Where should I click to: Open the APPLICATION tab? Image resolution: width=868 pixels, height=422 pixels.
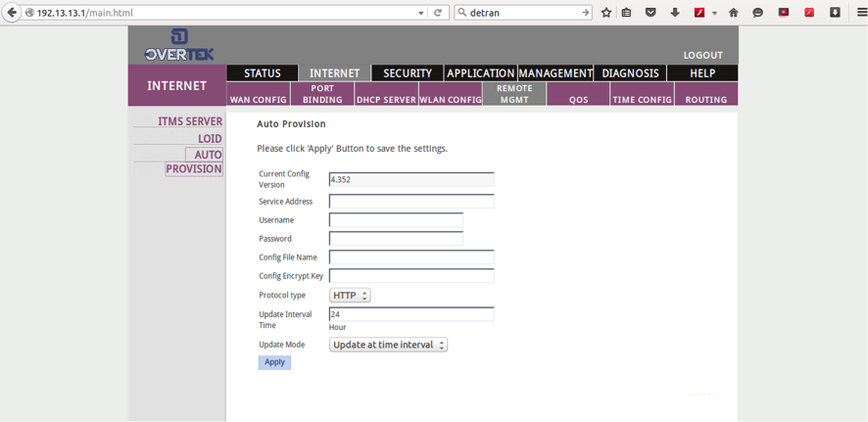(x=480, y=73)
